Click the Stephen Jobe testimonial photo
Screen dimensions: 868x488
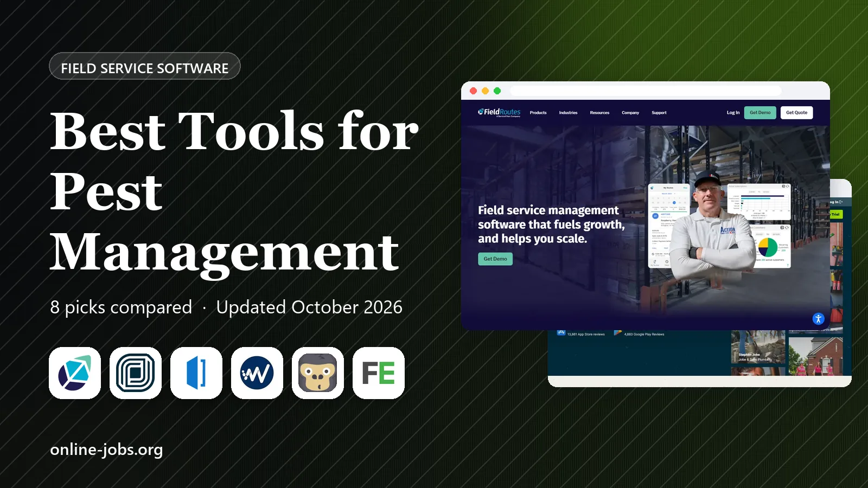coord(758,348)
